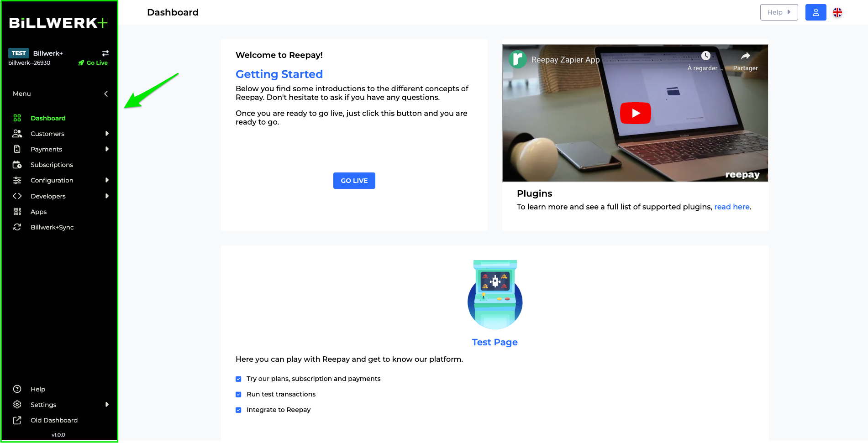Expand the Settings submenu arrow

coord(107,405)
